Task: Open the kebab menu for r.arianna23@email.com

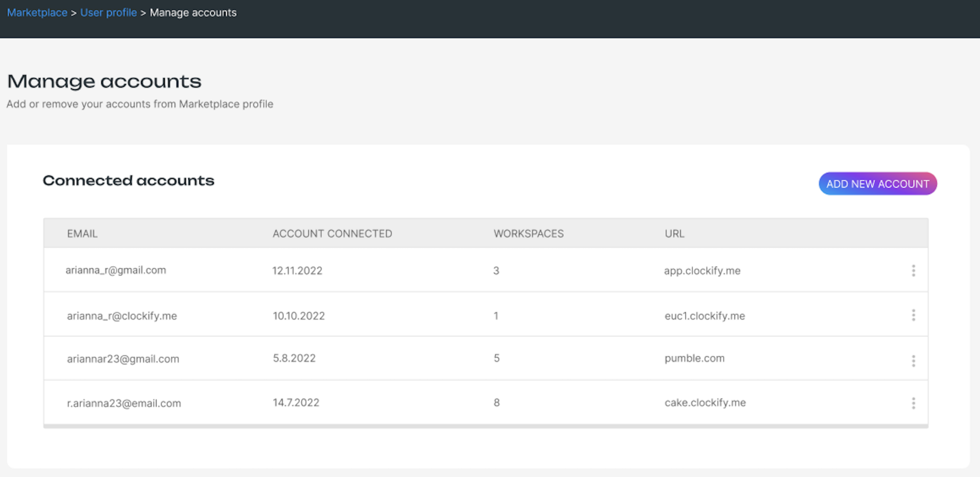Action: click(x=913, y=402)
